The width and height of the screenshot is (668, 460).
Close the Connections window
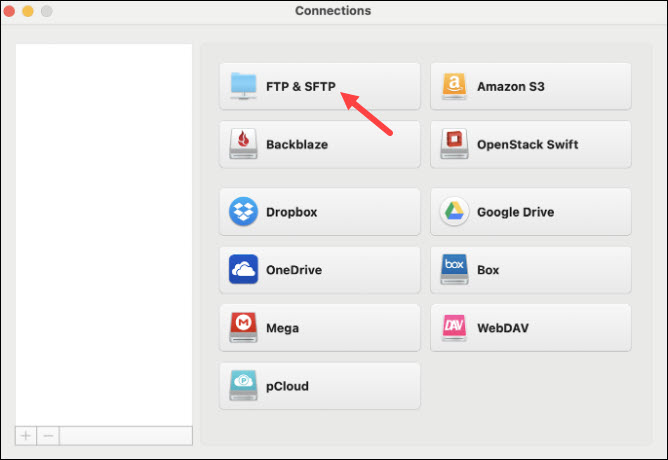9,11
